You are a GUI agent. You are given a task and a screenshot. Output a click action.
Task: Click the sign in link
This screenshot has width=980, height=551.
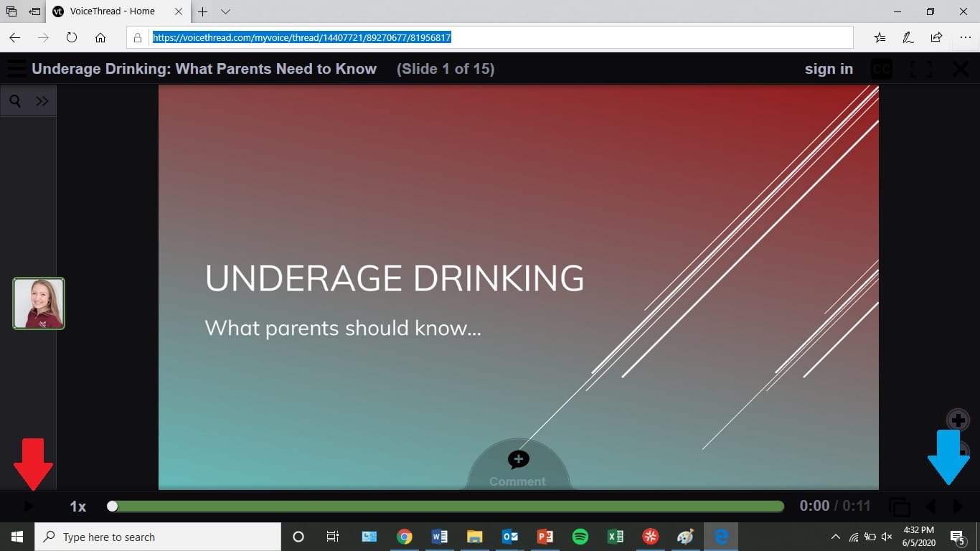coord(829,69)
